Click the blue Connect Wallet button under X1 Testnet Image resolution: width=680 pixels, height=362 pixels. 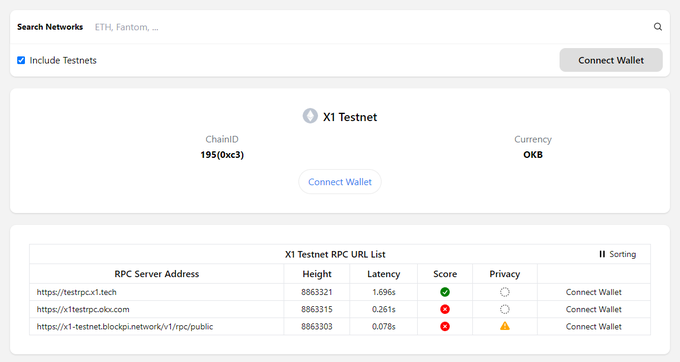click(x=340, y=182)
